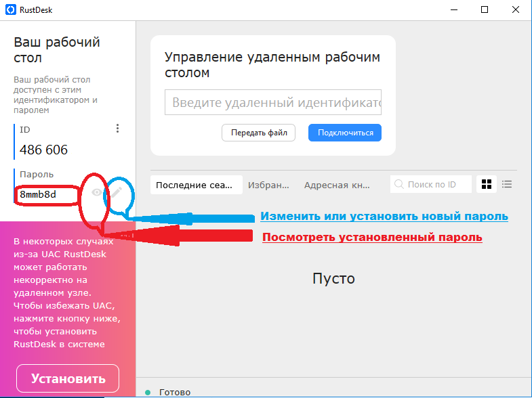Screen dimensions: 532x398
Task: Click the Готово status text
Action: [x=175, y=393]
